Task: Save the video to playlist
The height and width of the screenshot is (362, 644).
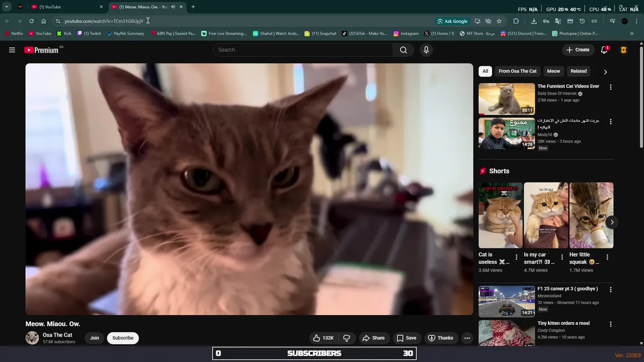Action: coord(407,338)
